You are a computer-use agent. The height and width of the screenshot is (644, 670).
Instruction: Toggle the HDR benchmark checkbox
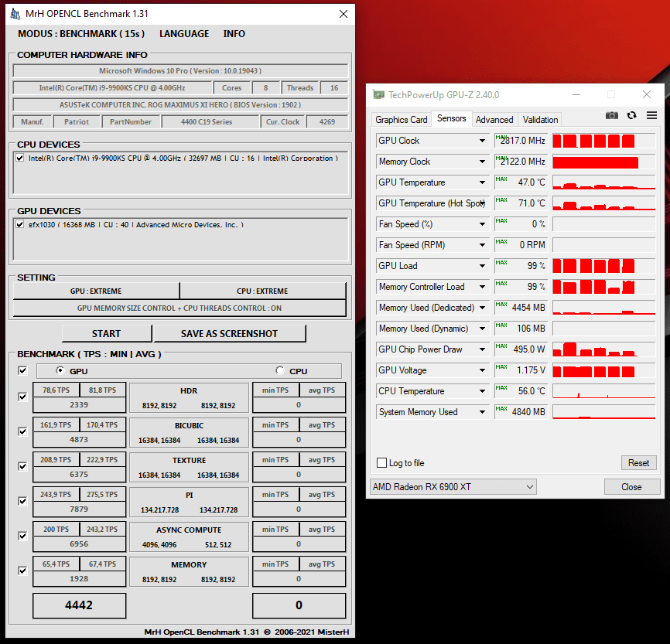click(22, 397)
